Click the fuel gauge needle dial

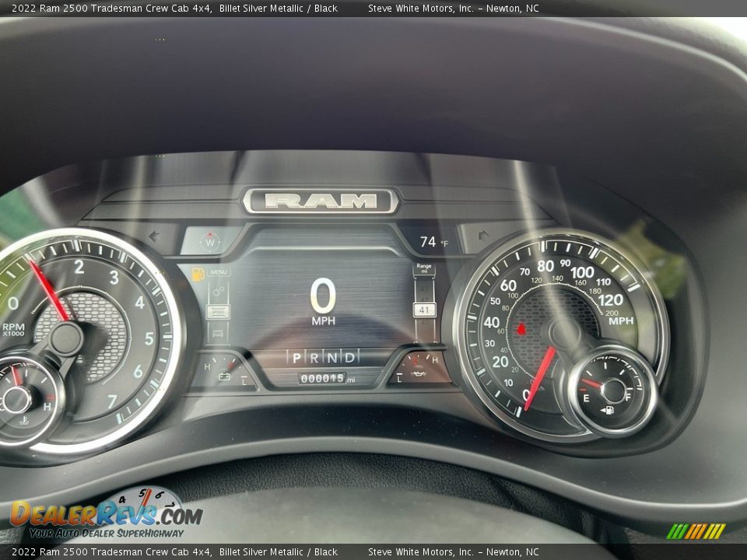tap(612, 390)
